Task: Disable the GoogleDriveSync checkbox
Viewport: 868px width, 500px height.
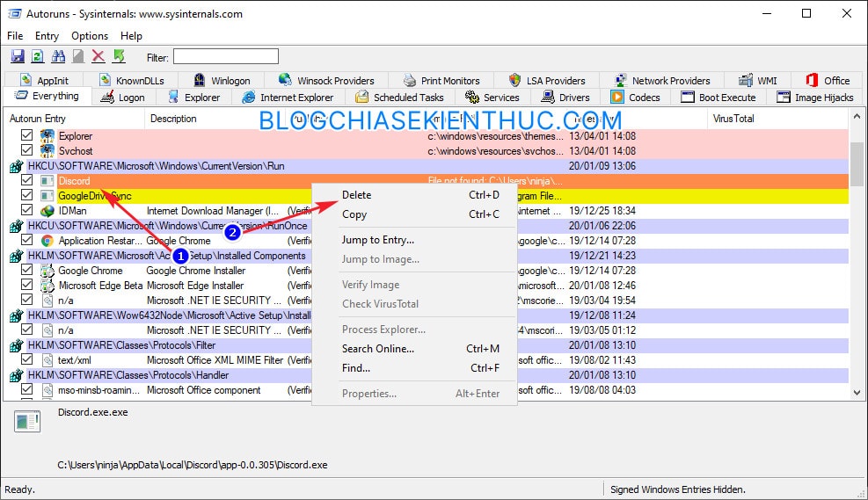Action: [26, 195]
